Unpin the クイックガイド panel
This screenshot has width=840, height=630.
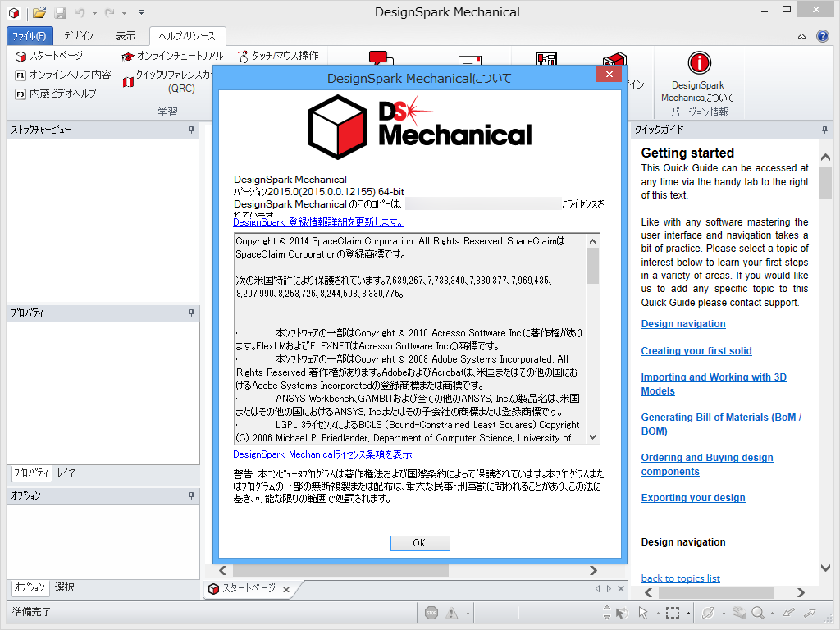point(825,128)
